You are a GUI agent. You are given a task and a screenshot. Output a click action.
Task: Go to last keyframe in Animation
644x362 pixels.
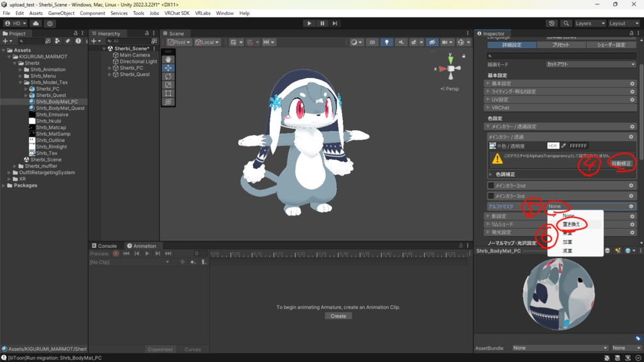click(x=168, y=254)
